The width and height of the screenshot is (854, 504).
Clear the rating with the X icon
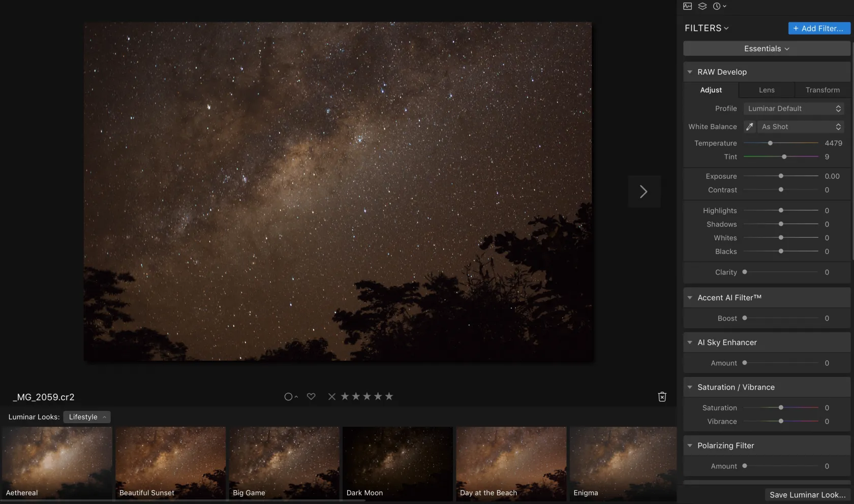tap(331, 396)
